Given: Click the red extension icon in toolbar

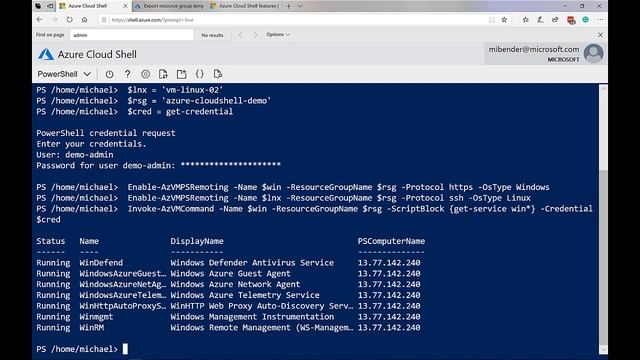Looking at the screenshot, I should (x=571, y=20).
